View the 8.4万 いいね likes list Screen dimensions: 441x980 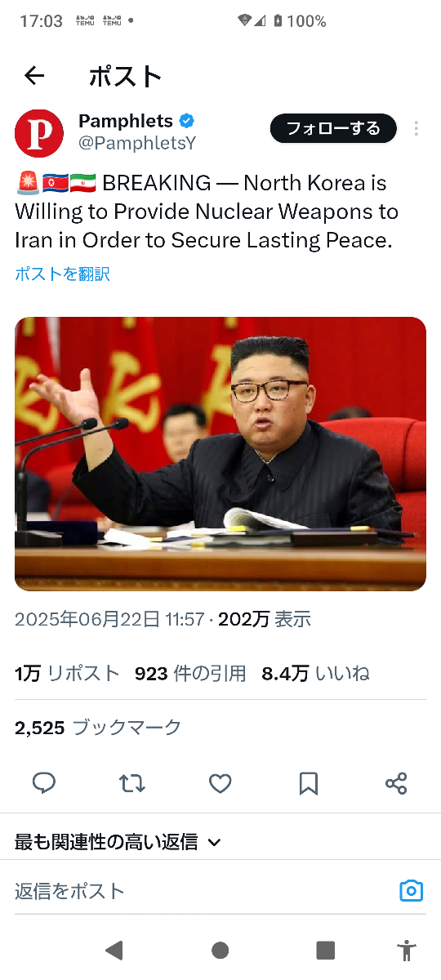315,674
